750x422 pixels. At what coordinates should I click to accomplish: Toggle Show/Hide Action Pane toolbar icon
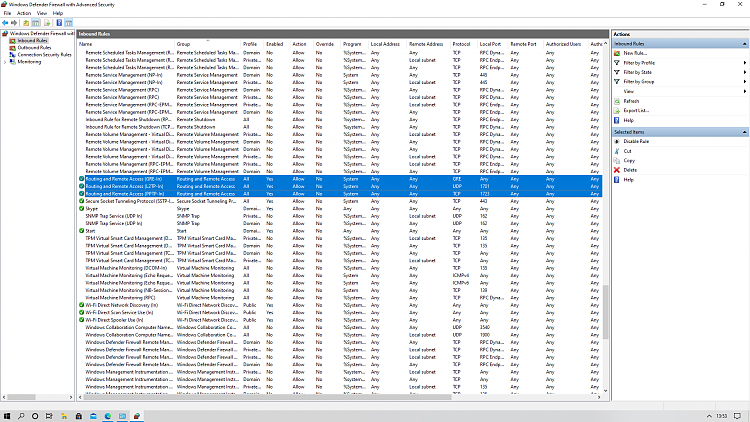(x=69, y=23)
